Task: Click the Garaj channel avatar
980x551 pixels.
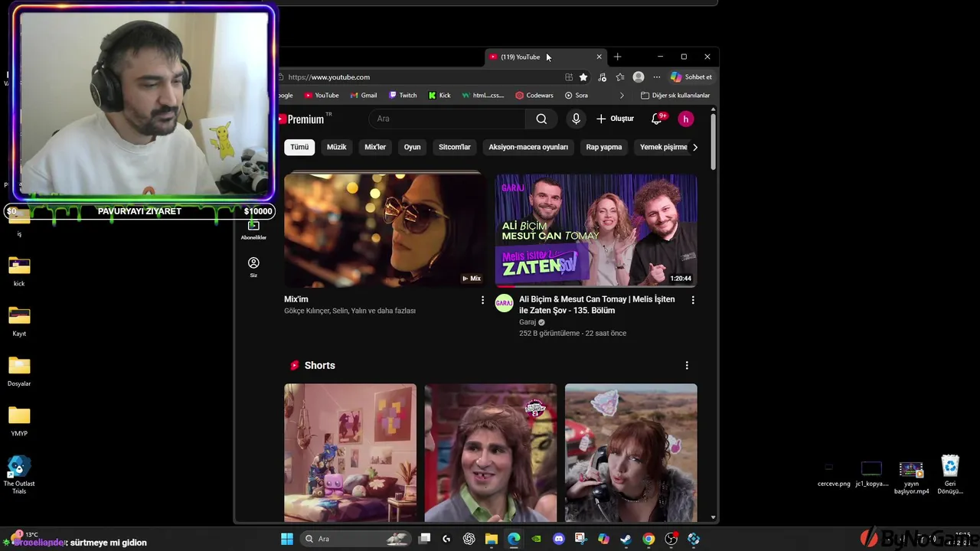Action: click(x=504, y=303)
